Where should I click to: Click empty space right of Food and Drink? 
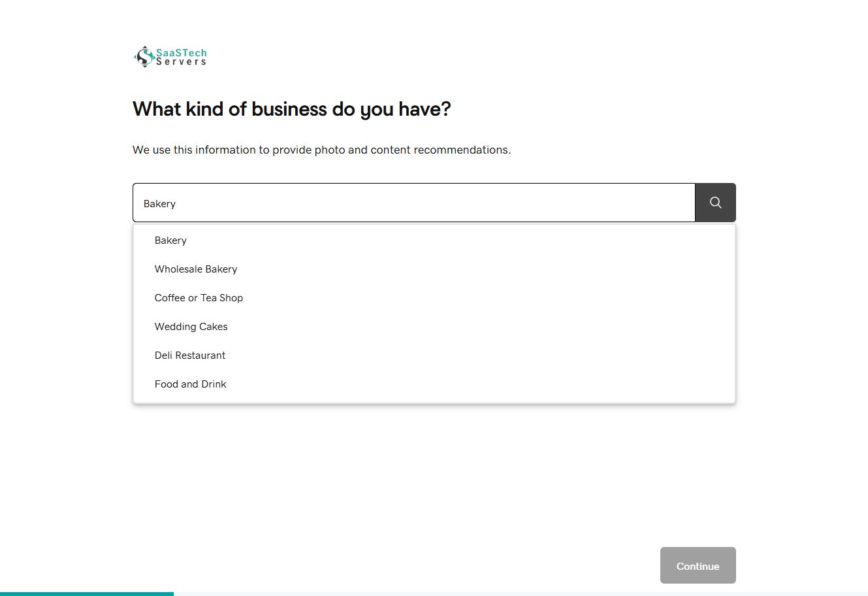(480, 384)
